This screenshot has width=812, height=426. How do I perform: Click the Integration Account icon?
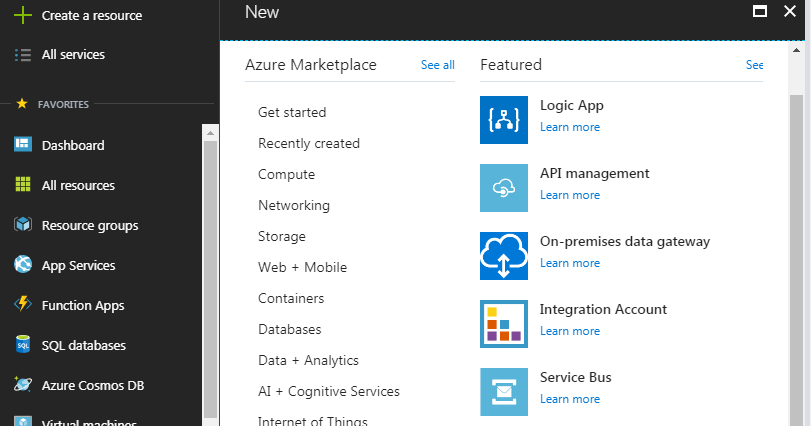[x=503, y=324]
